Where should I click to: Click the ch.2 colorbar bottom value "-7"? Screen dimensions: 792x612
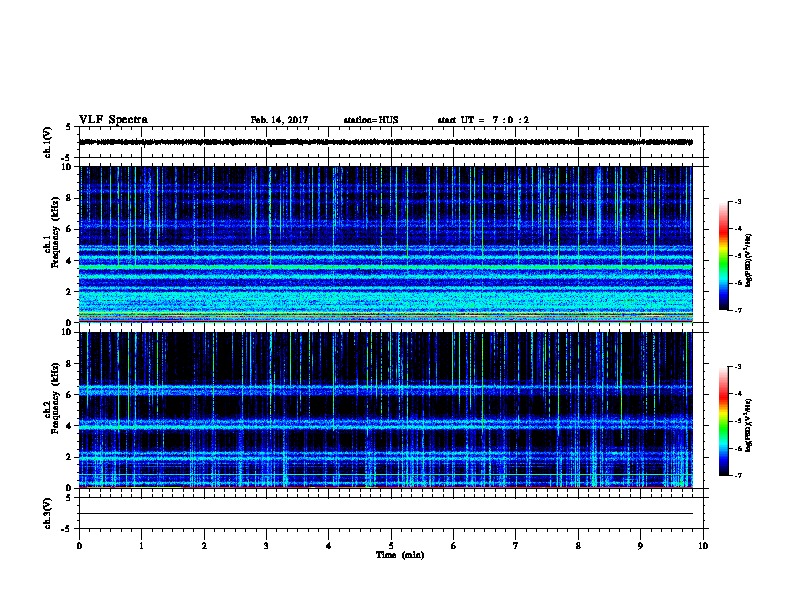coord(738,475)
